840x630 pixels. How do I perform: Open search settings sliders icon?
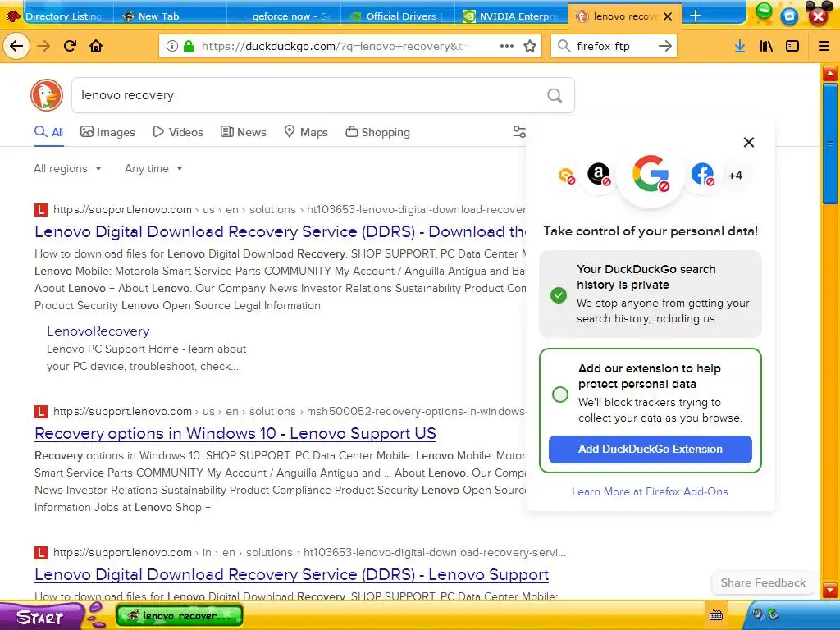518,132
